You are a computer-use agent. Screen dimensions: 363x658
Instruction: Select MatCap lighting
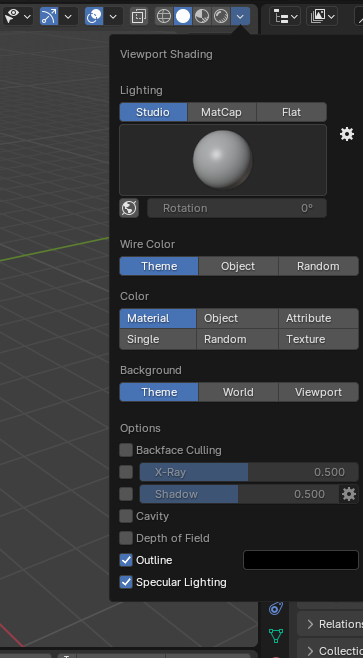pyautogui.click(x=222, y=112)
